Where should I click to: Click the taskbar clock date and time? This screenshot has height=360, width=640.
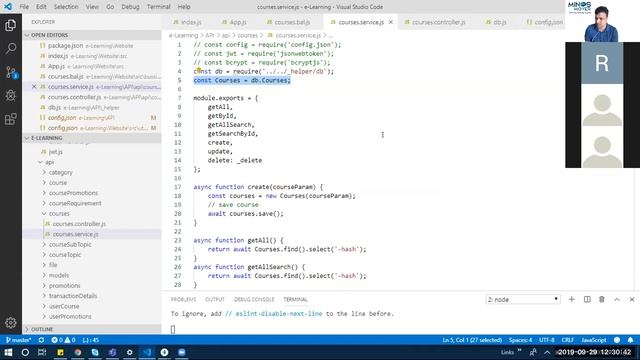(595, 352)
